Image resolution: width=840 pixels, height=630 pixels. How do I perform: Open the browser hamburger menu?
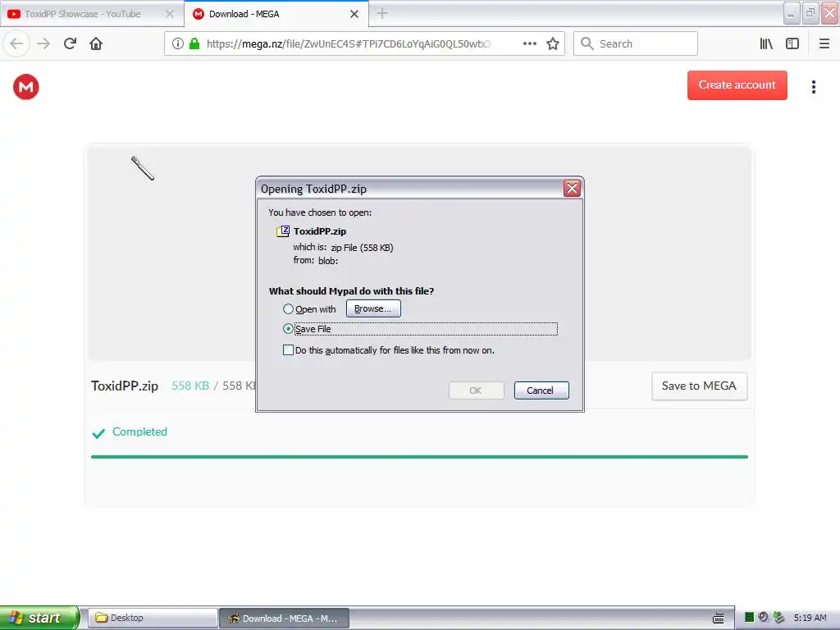click(824, 43)
